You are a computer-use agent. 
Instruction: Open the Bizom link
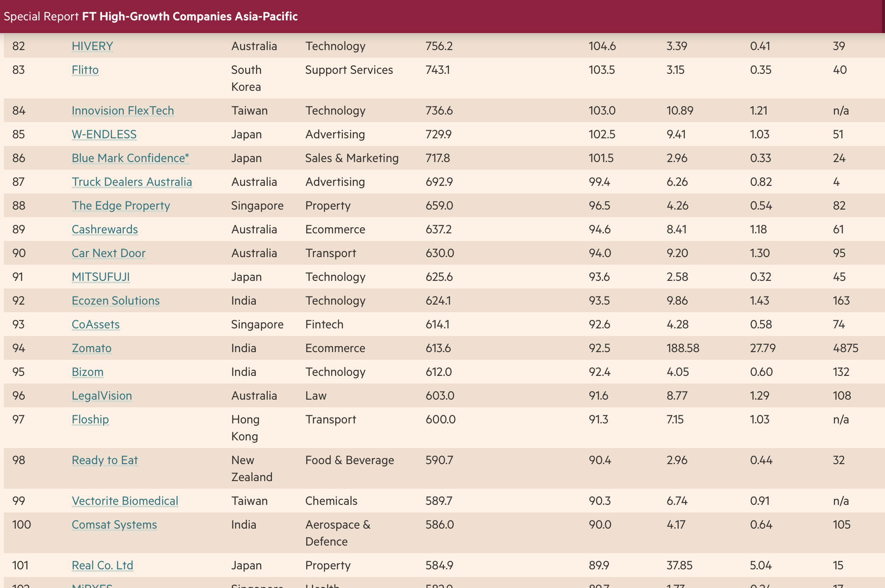87,372
